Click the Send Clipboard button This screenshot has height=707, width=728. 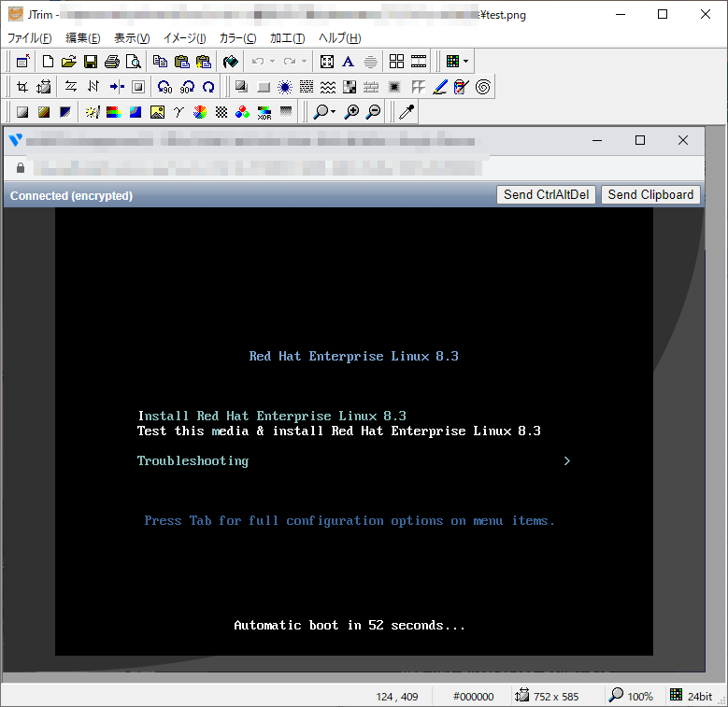click(650, 195)
